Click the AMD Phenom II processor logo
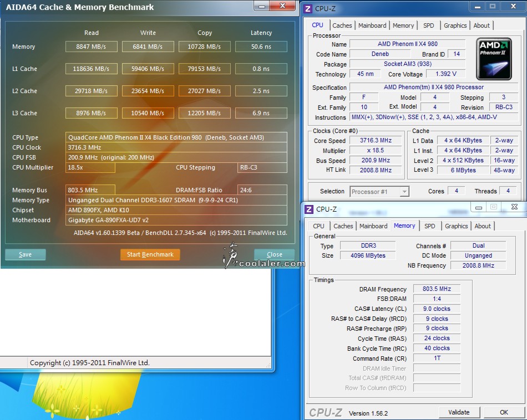 coord(494,59)
